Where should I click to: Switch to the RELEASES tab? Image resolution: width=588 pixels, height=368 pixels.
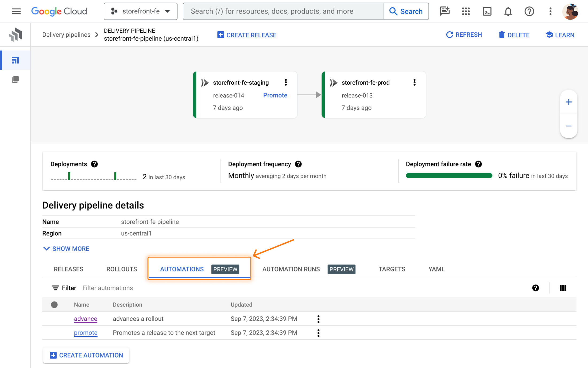69,269
